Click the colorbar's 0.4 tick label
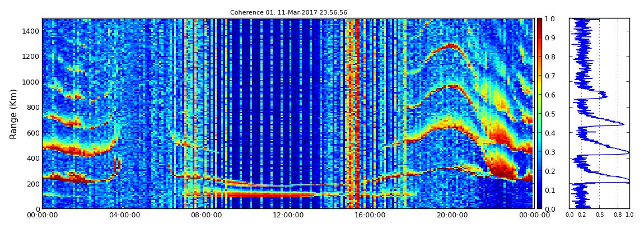 coord(549,133)
